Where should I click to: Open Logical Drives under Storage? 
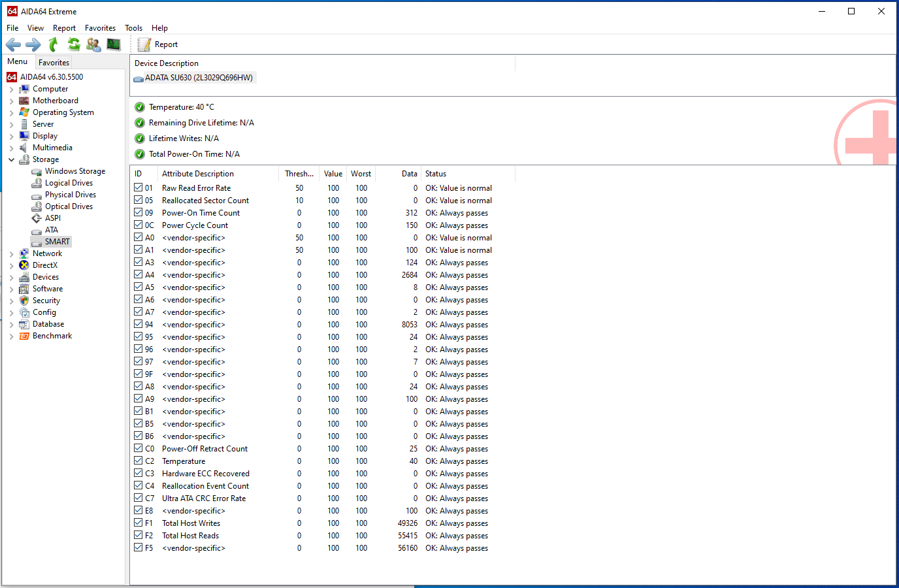69,183
